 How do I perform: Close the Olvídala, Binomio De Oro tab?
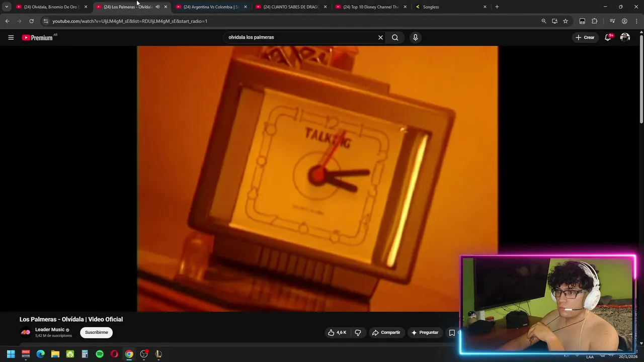click(x=86, y=7)
